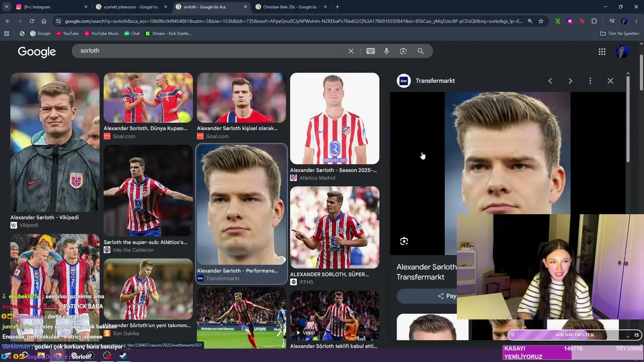Switch to the Christian Bale 20s tab
The height and width of the screenshot is (362, 644).
coord(291,7)
